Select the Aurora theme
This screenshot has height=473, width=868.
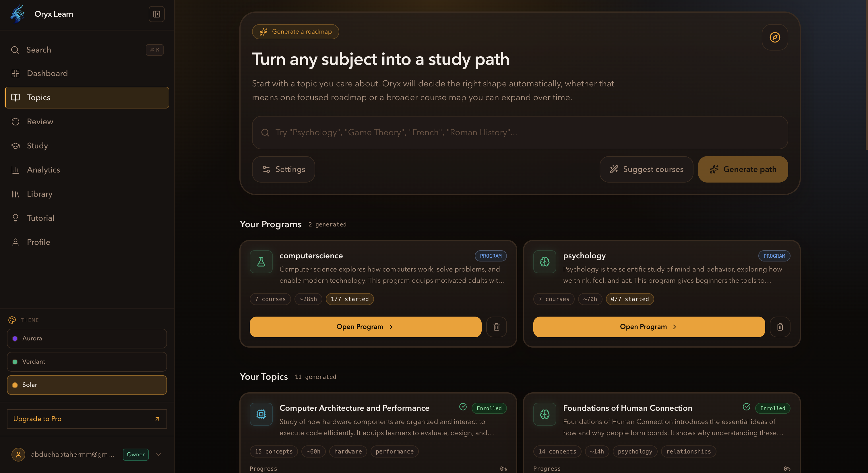pos(86,339)
